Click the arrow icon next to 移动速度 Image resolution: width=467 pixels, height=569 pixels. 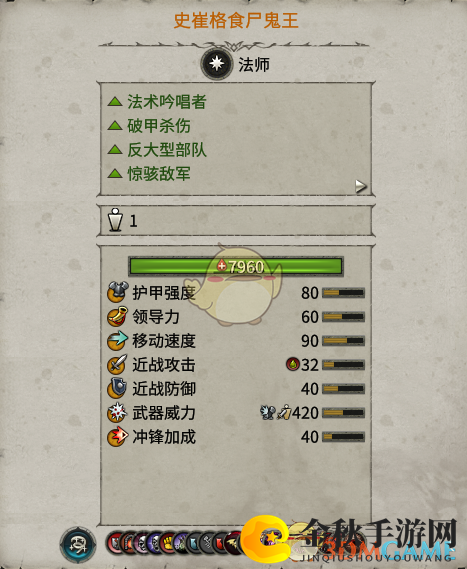[x=118, y=340]
